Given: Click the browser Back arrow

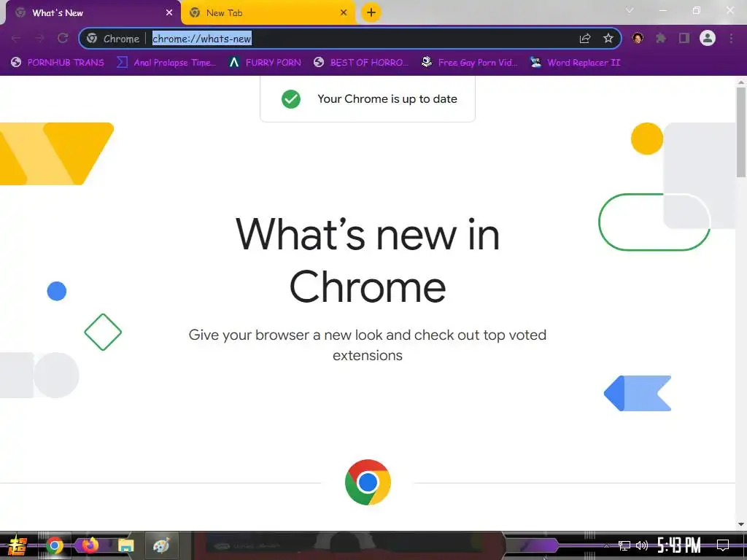Looking at the screenshot, I should 16,38.
